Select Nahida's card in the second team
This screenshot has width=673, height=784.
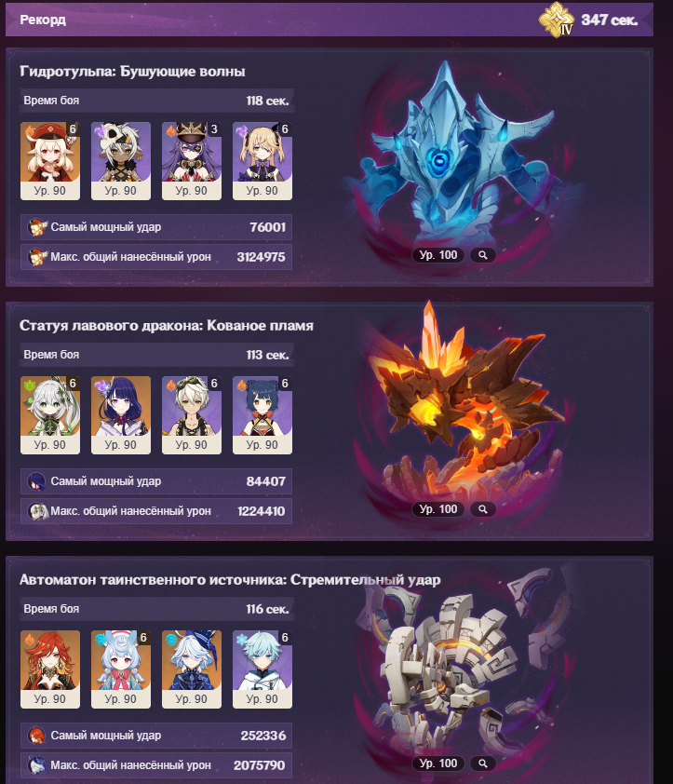click(50, 415)
